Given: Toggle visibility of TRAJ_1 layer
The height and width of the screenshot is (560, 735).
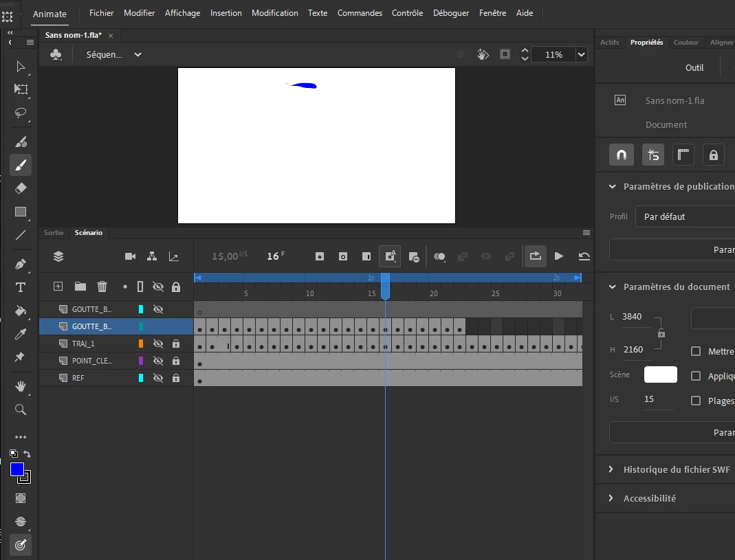Looking at the screenshot, I should point(157,344).
